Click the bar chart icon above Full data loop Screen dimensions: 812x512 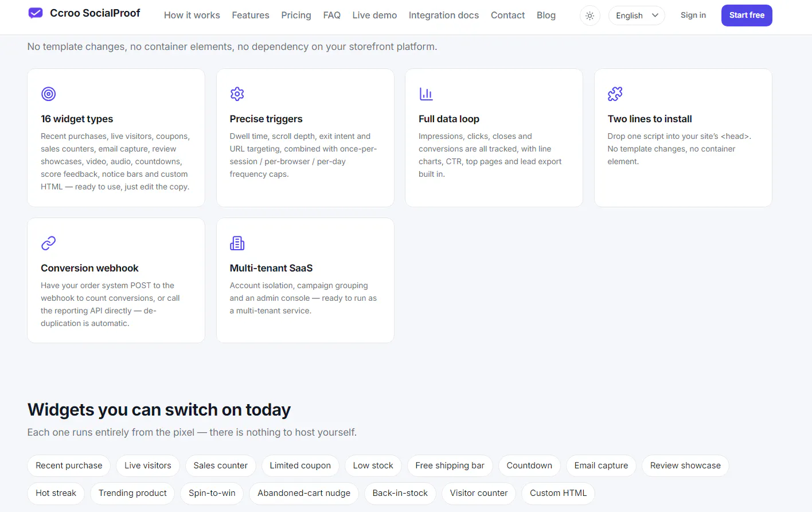[x=426, y=94]
